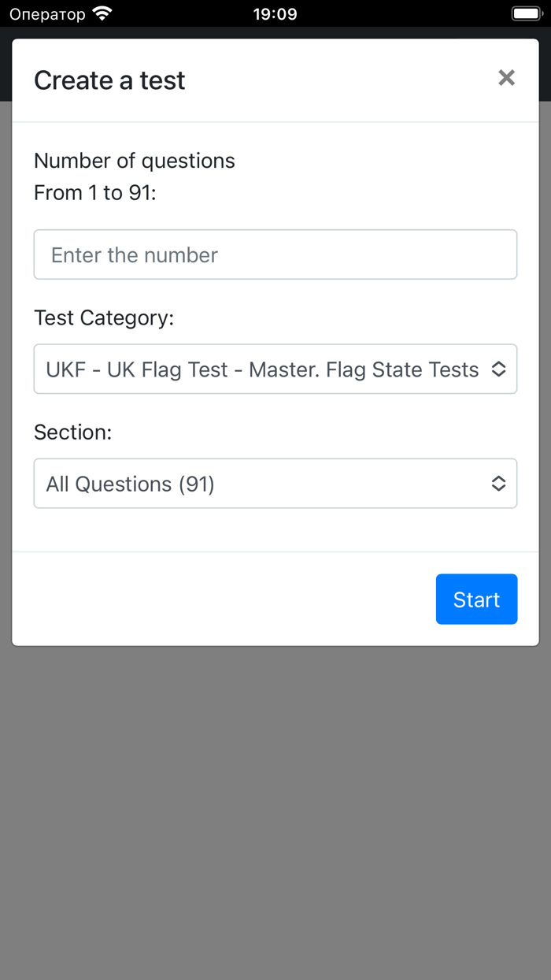Click the X icon to close the dialog

(x=506, y=77)
